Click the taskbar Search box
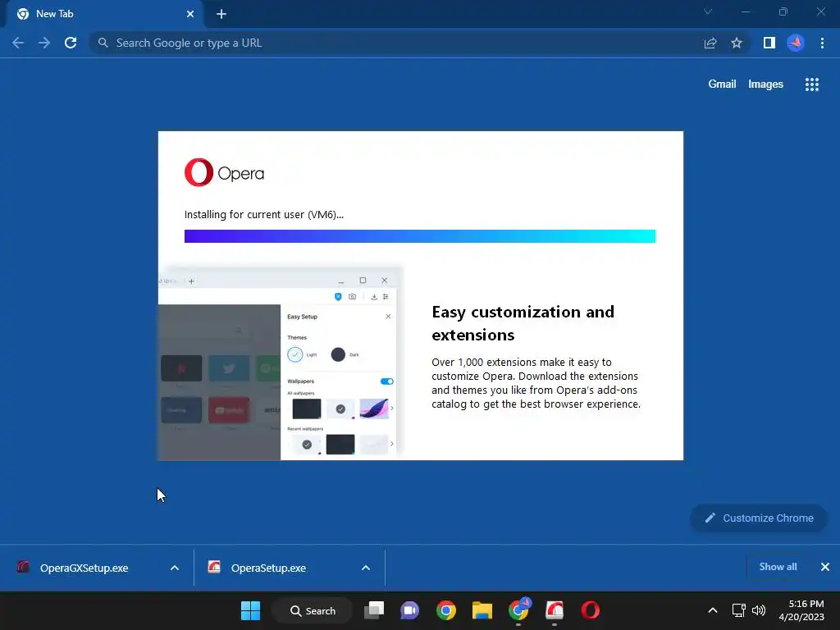The height and width of the screenshot is (630, 840). [x=313, y=610]
